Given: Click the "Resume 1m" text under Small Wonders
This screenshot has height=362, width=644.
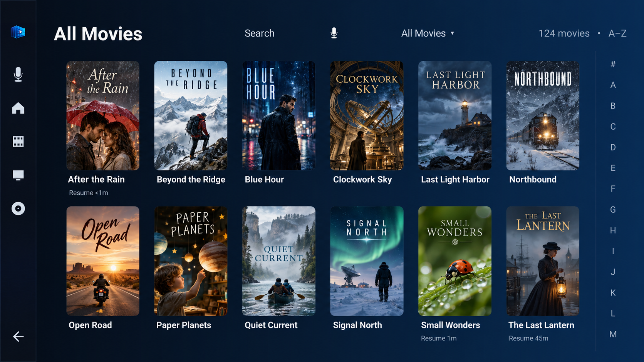Looking at the screenshot, I should (439, 338).
